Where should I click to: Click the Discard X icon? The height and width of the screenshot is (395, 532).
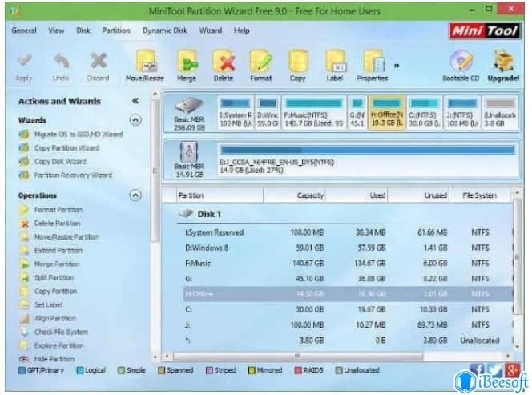tap(99, 61)
